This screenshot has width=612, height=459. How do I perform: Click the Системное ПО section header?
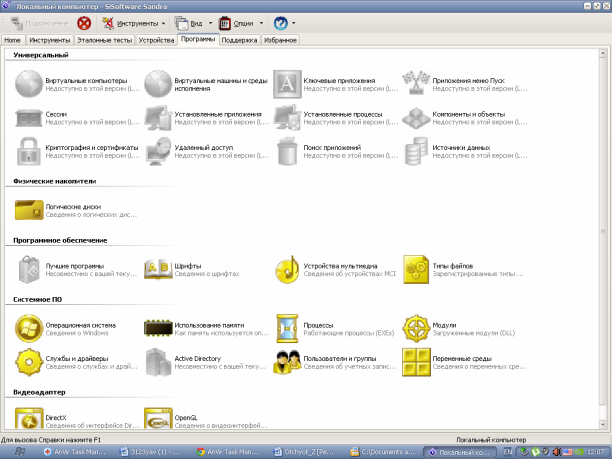37,299
